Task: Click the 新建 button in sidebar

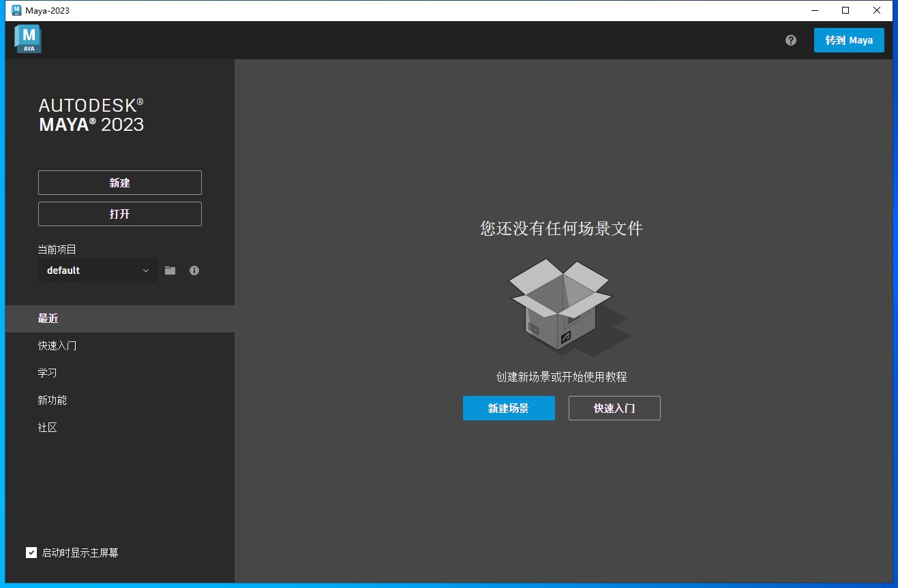Action: click(x=120, y=183)
